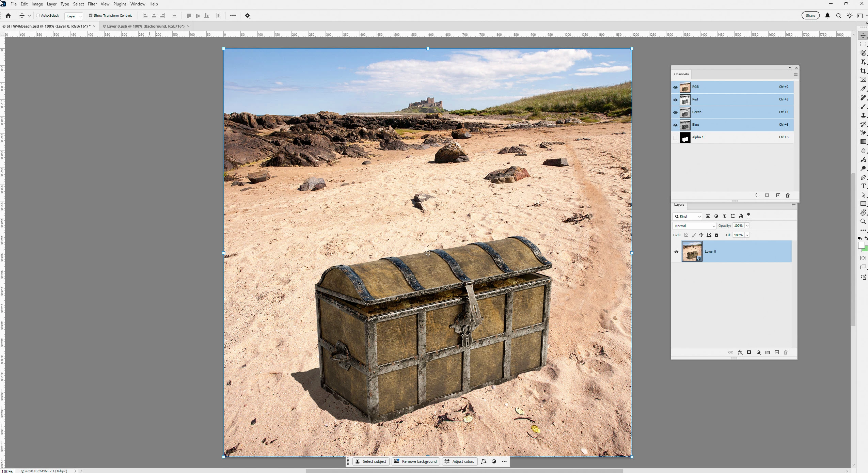This screenshot has width=868, height=473.
Task: Show the Alpha 1 channel
Action: [675, 138]
